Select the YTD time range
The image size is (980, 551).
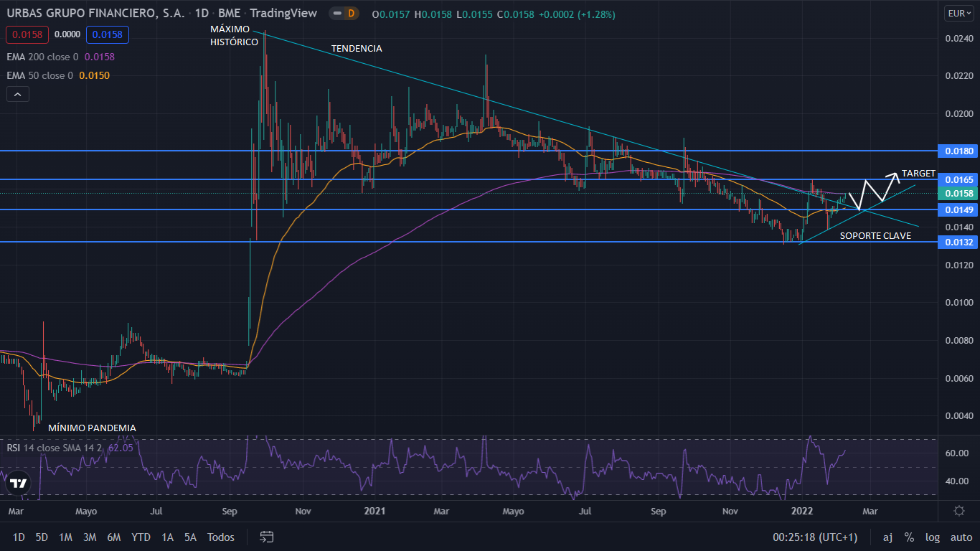141,537
